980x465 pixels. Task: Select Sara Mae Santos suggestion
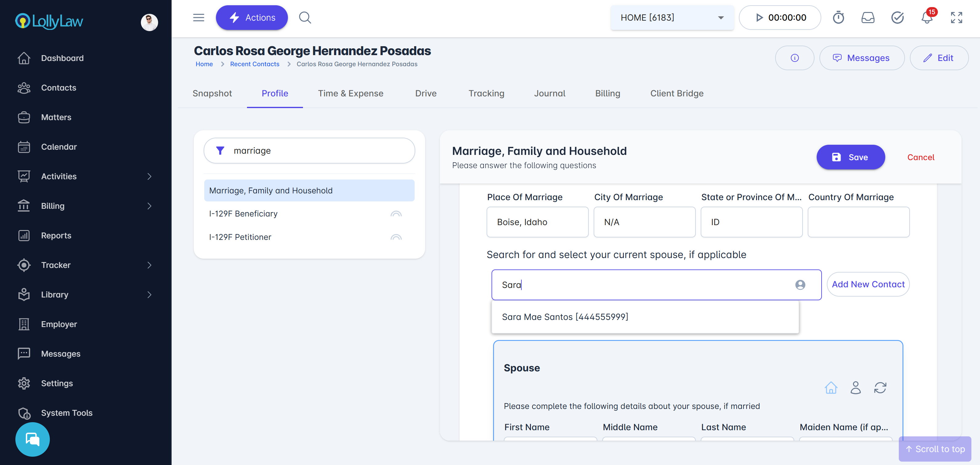(x=565, y=317)
